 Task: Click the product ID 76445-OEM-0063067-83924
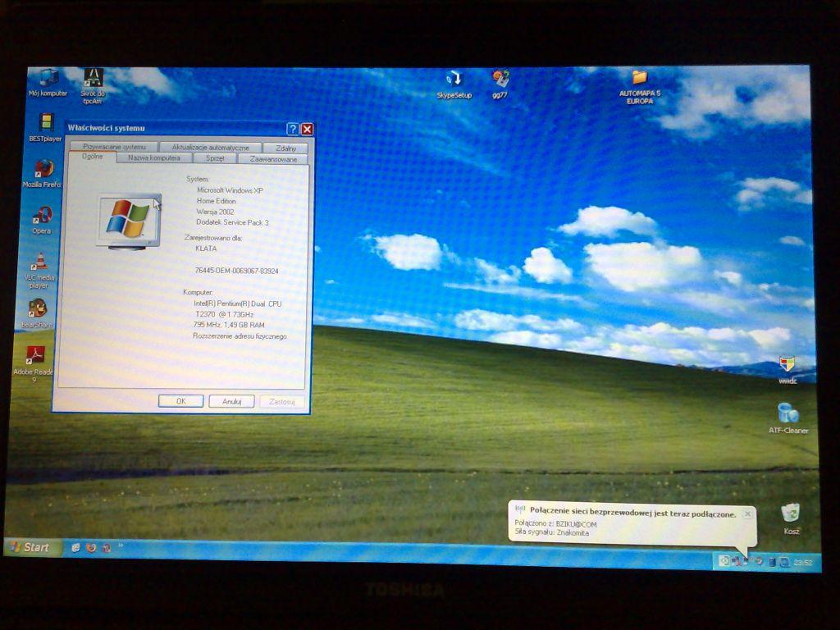point(237,271)
